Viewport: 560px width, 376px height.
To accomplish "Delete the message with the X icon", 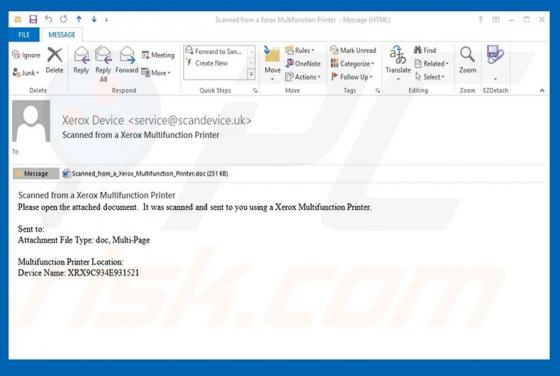I will 55,60.
